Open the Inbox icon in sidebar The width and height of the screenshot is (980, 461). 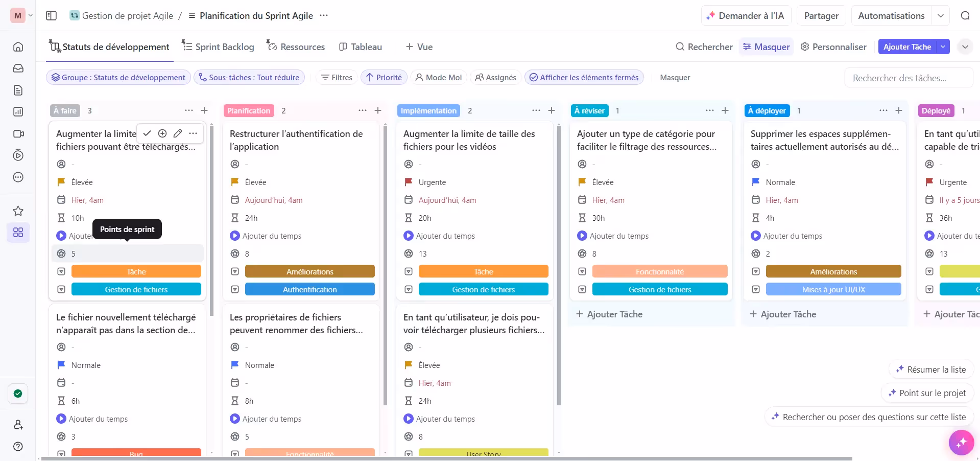tap(18, 68)
